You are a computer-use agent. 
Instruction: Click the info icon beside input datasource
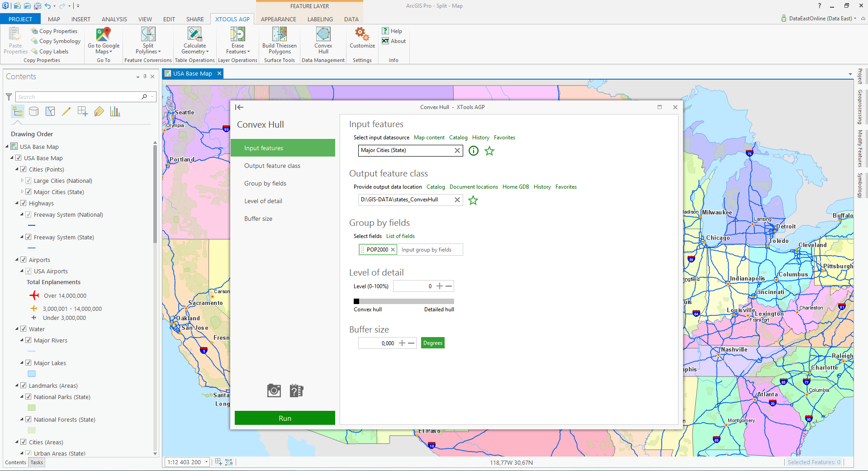[473, 151]
